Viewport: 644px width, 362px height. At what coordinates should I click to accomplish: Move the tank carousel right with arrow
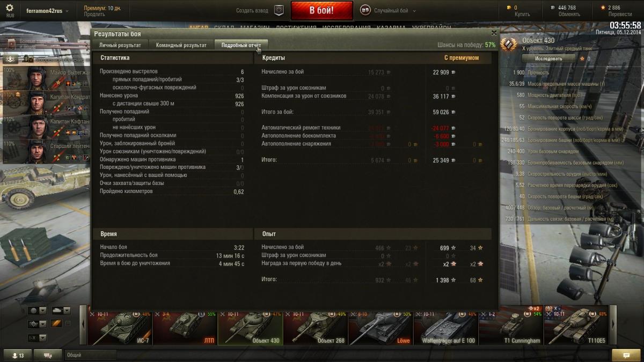click(613, 325)
